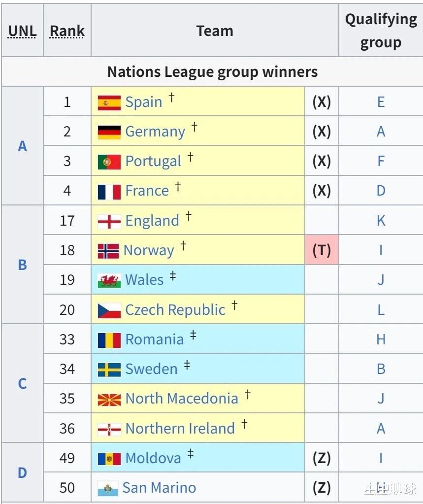
Task: Open the France team link
Action: click(x=147, y=191)
